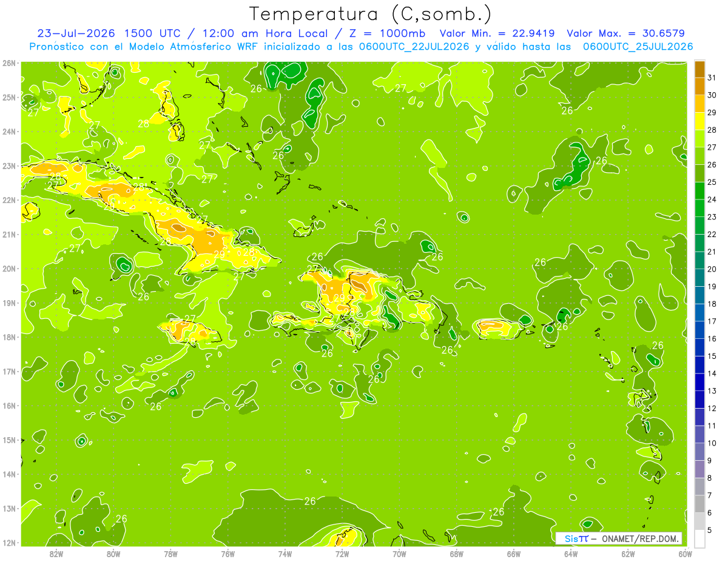Click the 26N latitude axis label
728x562 pixels.
click(x=8, y=63)
